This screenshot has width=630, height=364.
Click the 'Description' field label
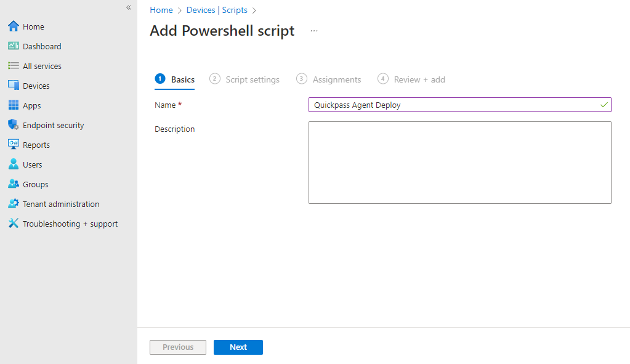[x=175, y=129]
